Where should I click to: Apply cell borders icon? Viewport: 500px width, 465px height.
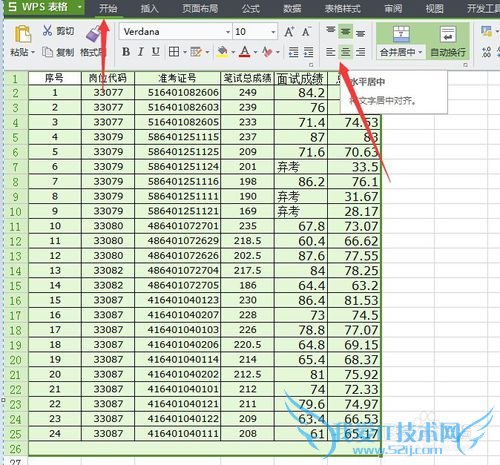click(x=174, y=52)
